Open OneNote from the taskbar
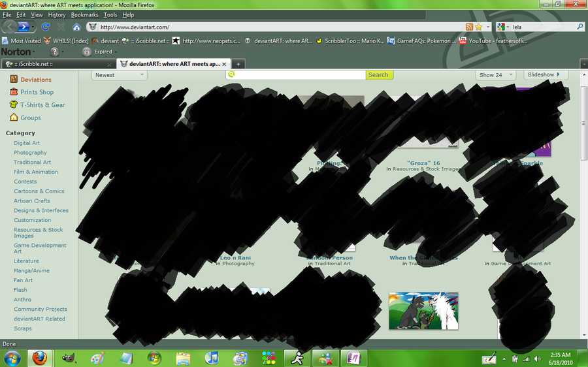Screen dimensions: 588x367 click(353, 359)
